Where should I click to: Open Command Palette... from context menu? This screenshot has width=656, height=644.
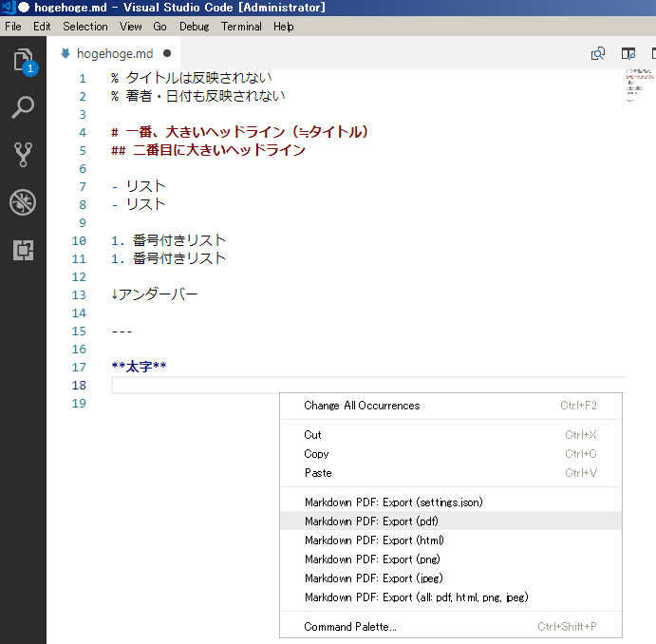pyautogui.click(x=451, y=627)
